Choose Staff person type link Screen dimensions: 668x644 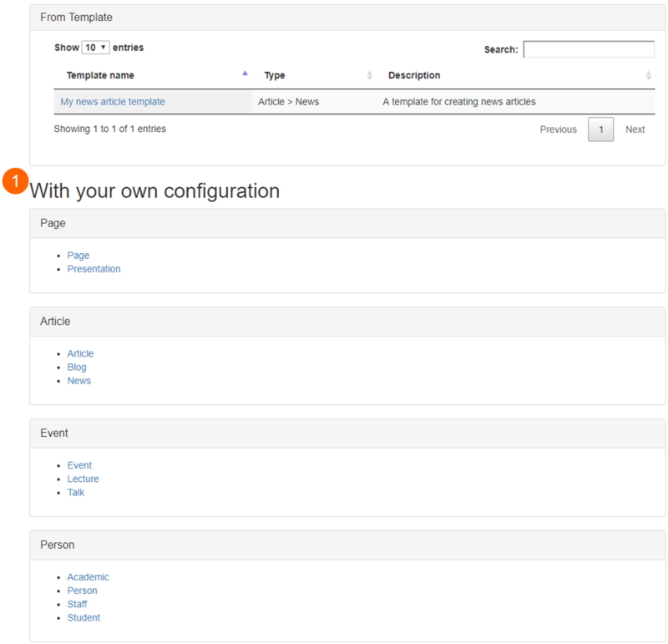tap(77, 605)
